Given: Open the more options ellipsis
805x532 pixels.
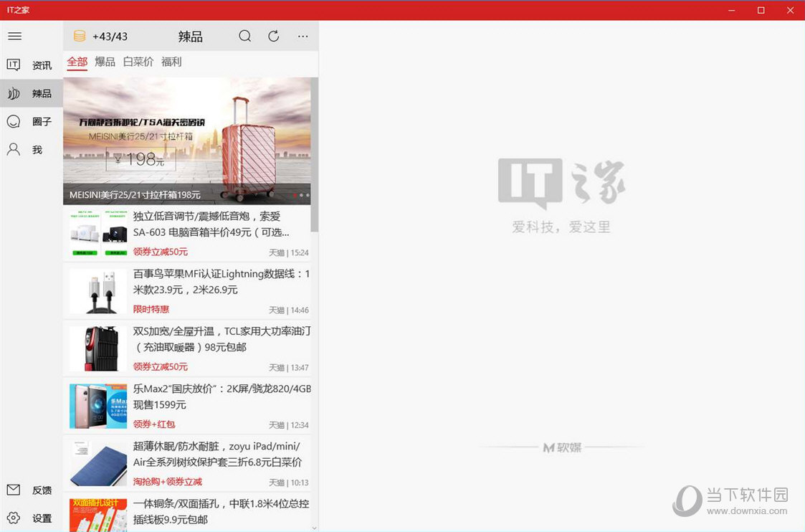Looking at the screenshot, I should (303, 36).
